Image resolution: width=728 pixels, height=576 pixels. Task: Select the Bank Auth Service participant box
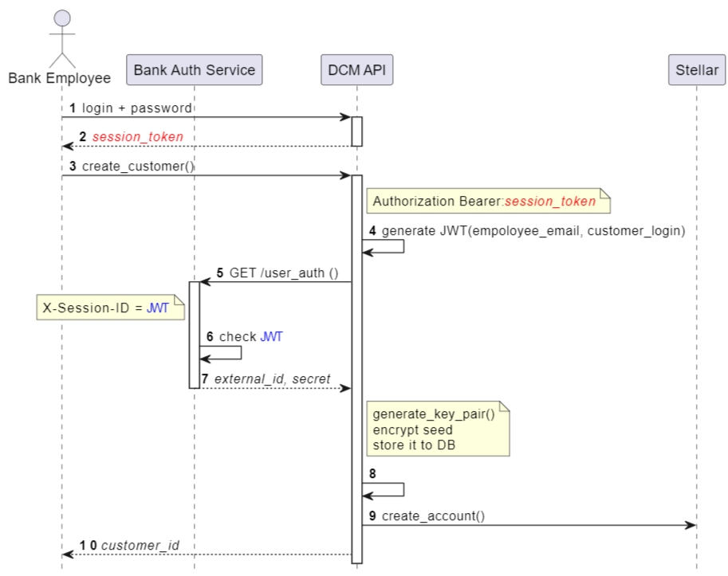point(194,70)
